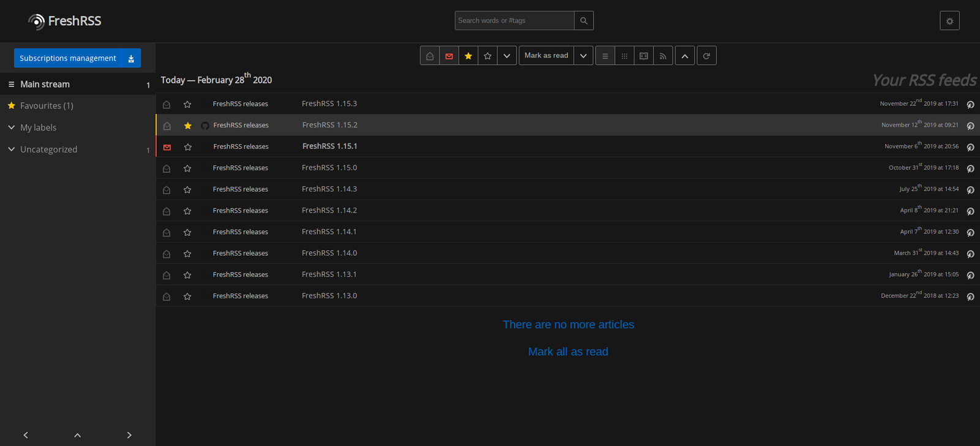Open the filter dropdown arrow after the star icons

click(x=507, y=56)
